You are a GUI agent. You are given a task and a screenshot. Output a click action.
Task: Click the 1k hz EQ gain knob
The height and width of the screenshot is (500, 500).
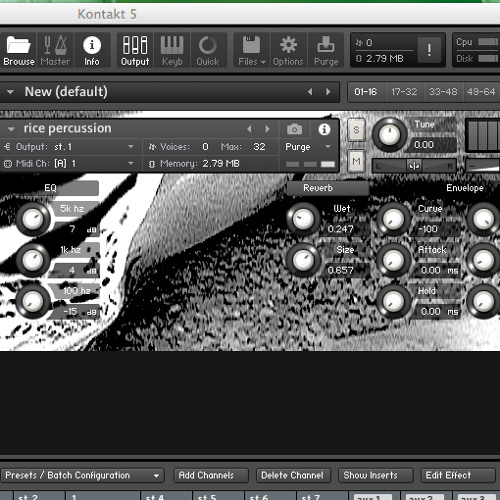[32, 260]
